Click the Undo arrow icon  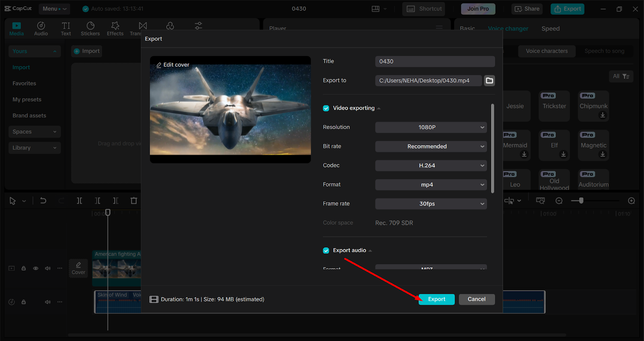[43, 201]
